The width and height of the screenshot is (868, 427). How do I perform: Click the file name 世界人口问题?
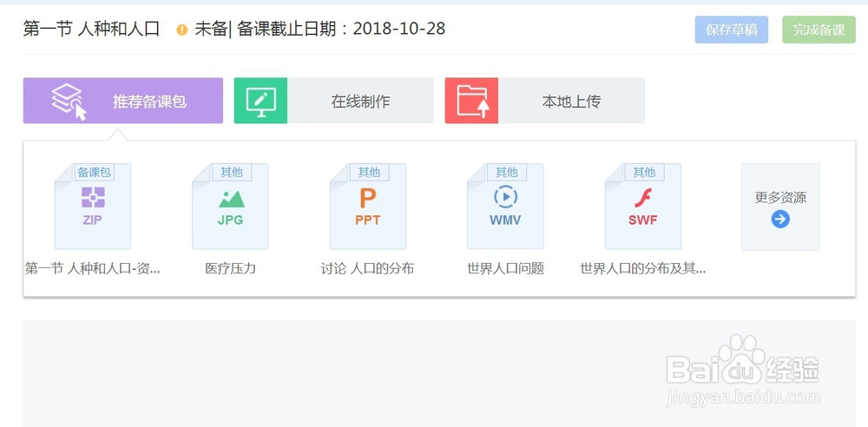pos(505,269)
